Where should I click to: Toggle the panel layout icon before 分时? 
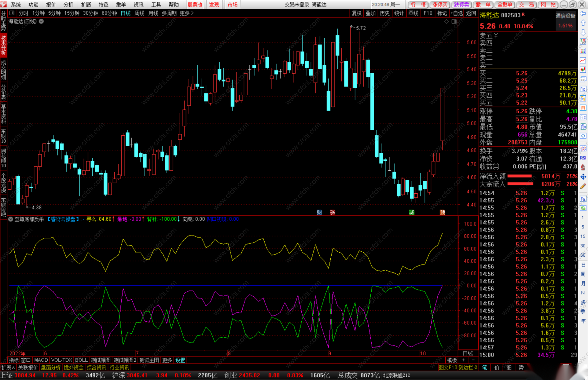tap(12, 13)
